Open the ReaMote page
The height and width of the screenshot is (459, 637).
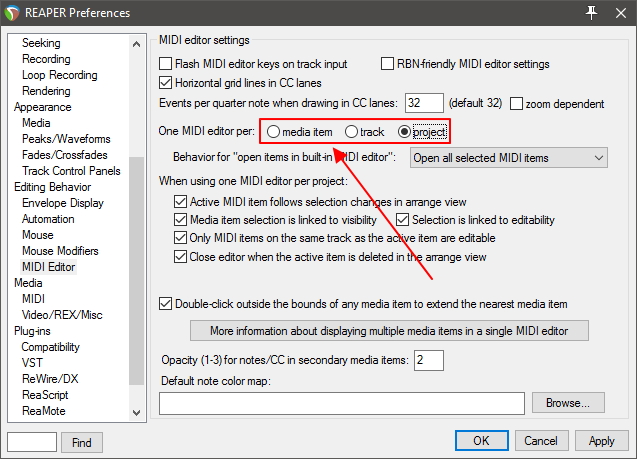click(x=43, y=411)
